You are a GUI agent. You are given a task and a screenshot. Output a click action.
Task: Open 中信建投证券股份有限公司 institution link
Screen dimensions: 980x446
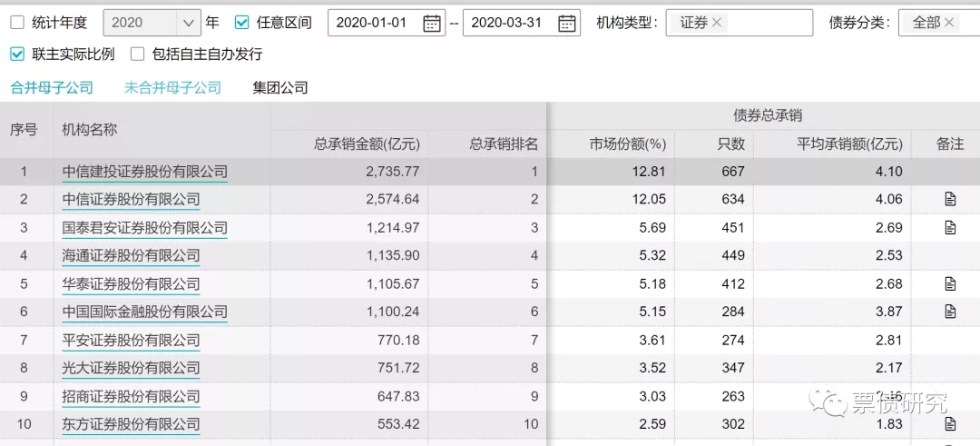(144, 171)
